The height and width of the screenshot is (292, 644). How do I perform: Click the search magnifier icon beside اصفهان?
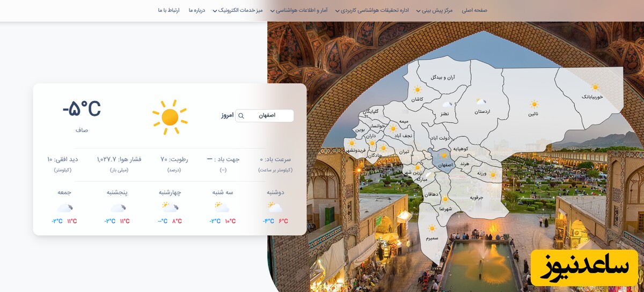click(241, 115)
